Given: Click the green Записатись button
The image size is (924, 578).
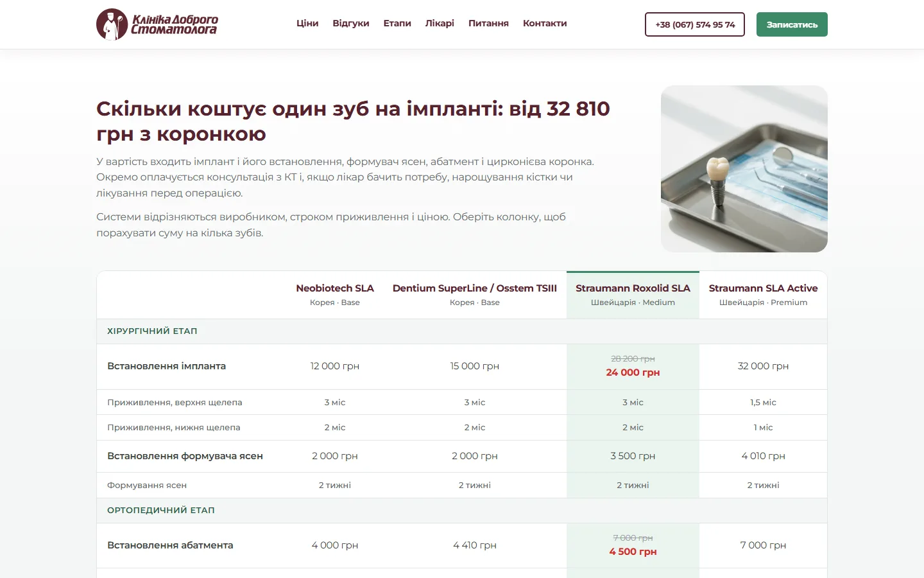Looking at the screenshot, I should [792, 24].
